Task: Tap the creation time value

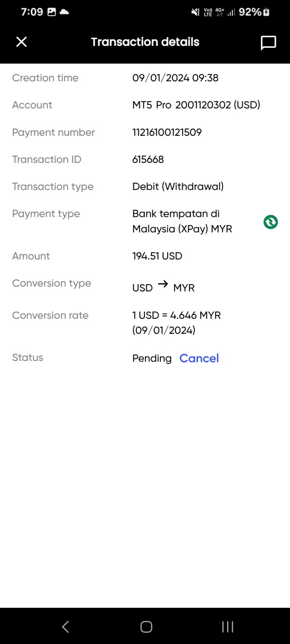Action: click(175, 78)
